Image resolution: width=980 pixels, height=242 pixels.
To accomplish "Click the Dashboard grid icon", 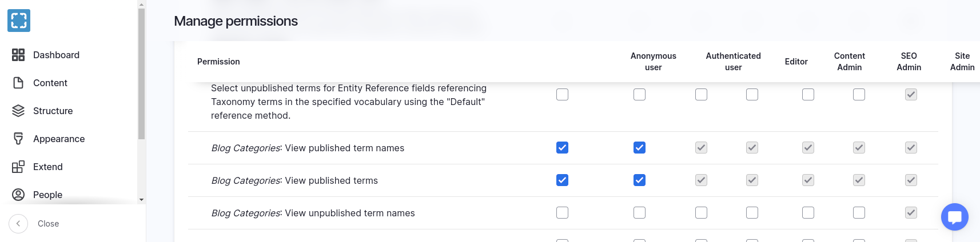I will 18,55.
